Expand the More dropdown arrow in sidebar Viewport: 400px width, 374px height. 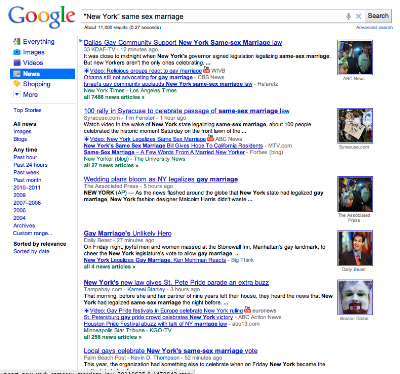pos(17,94)
